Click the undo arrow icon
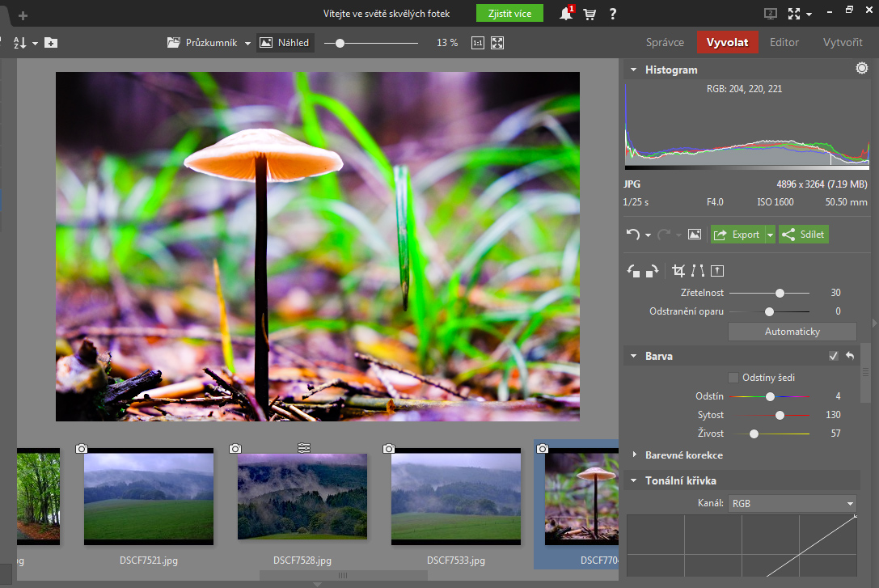 click(x=633, y=235)
